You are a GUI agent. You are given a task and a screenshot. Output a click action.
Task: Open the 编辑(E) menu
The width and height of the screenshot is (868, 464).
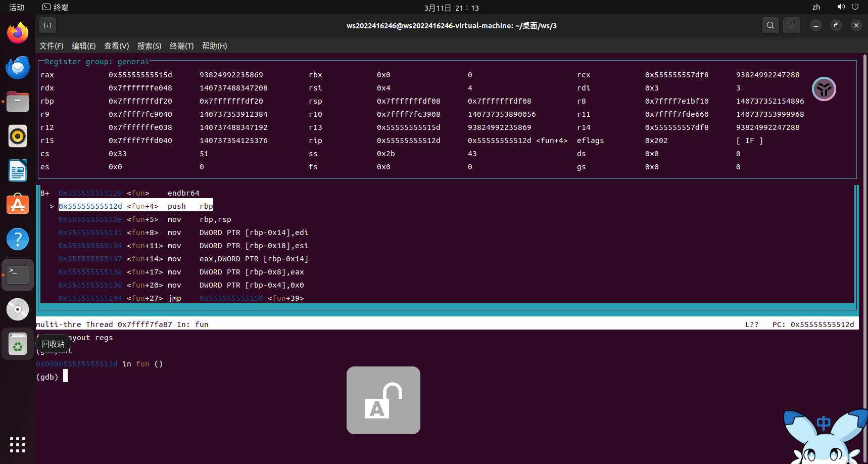[84, 46]
